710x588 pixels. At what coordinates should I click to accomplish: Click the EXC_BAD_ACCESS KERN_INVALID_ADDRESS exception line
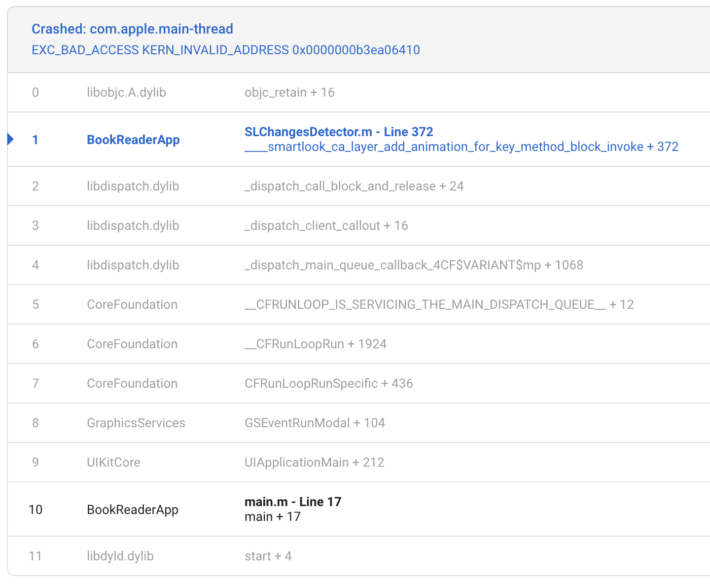point(226,50)
